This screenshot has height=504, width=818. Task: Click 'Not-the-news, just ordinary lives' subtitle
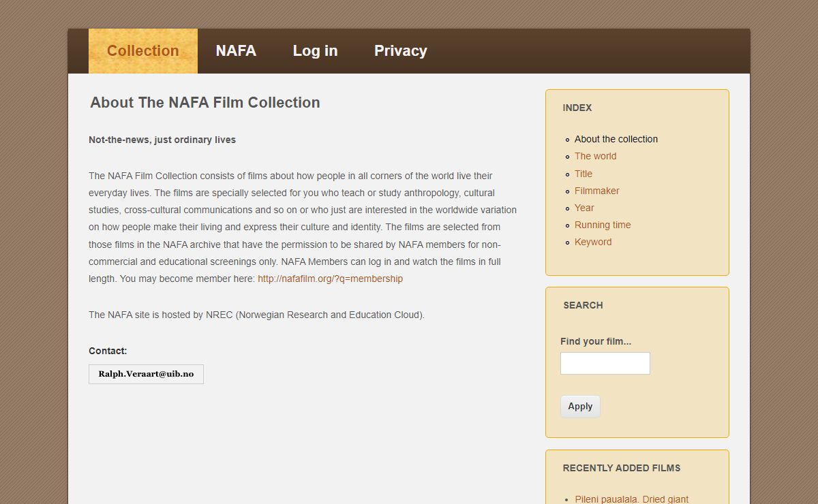pos(162,140)
